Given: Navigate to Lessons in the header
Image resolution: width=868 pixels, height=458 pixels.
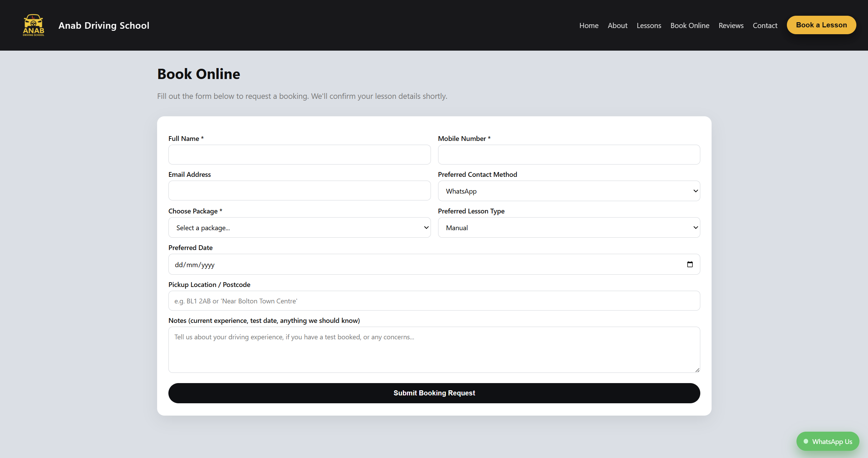Looking at the screenshot, I should 649,25.
